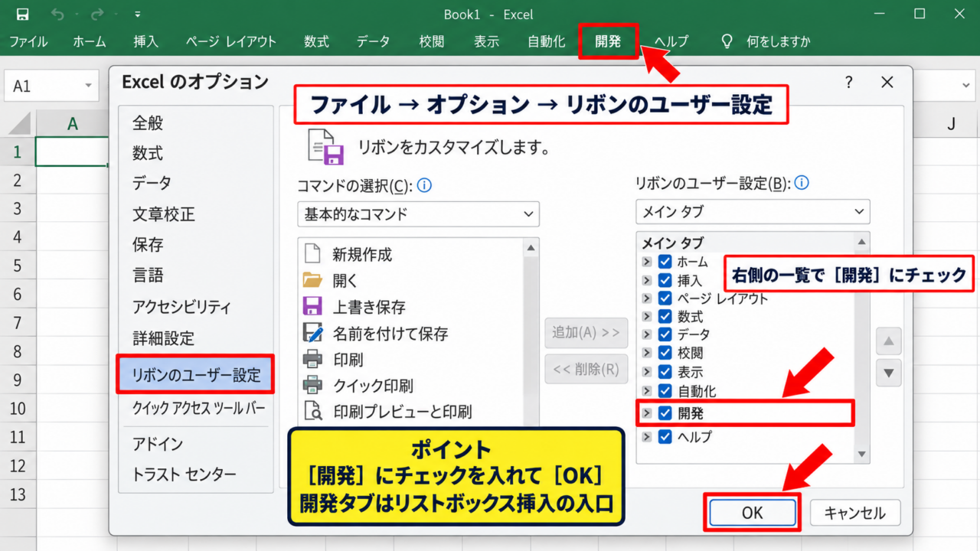This screenshot has height=551, width=980.
Task: Click info icon beside リボンのユーザー設定(B)
Action: (802, 184)
